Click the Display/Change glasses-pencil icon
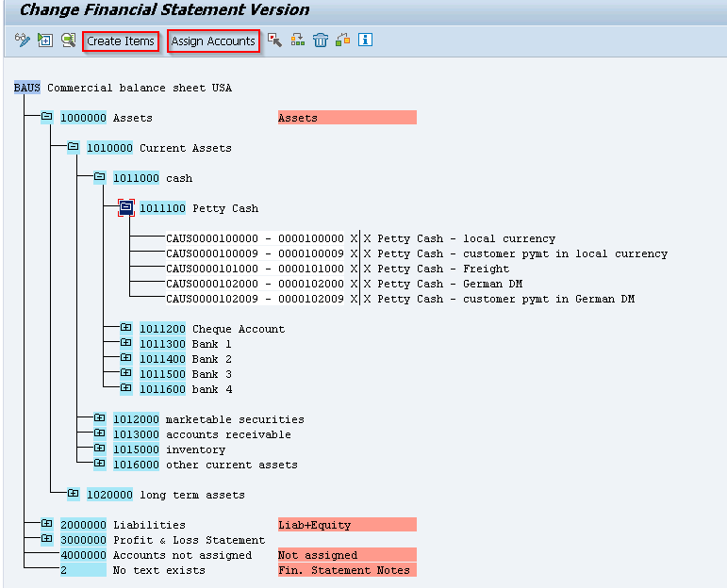Image resolution: width=727 pixels, height=588 pixels. pos(22,41)
